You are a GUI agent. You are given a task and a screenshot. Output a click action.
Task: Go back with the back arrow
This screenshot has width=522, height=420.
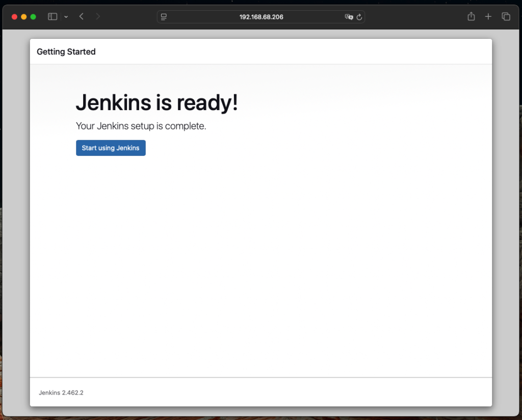coord(81,17)
